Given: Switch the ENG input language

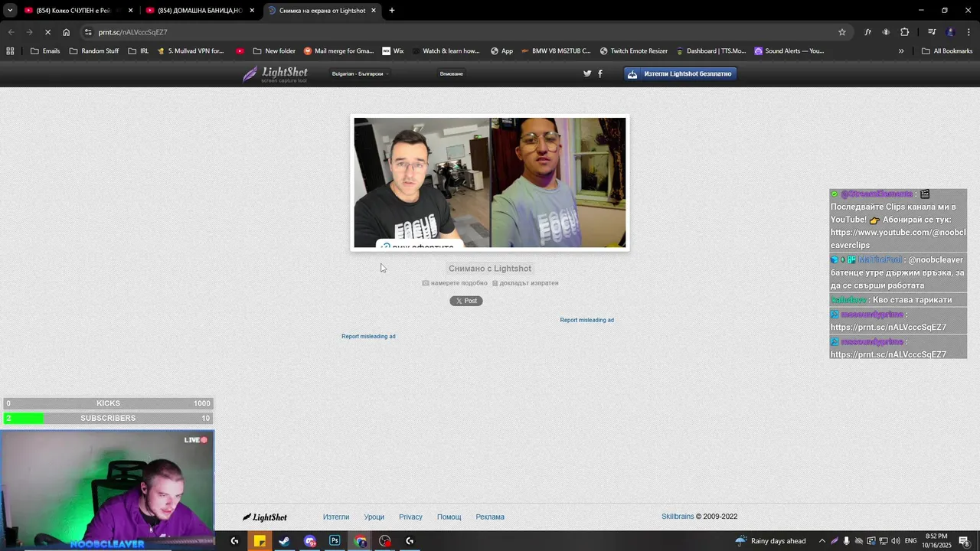Looking at the screenshot, I should tap(911, 541).
